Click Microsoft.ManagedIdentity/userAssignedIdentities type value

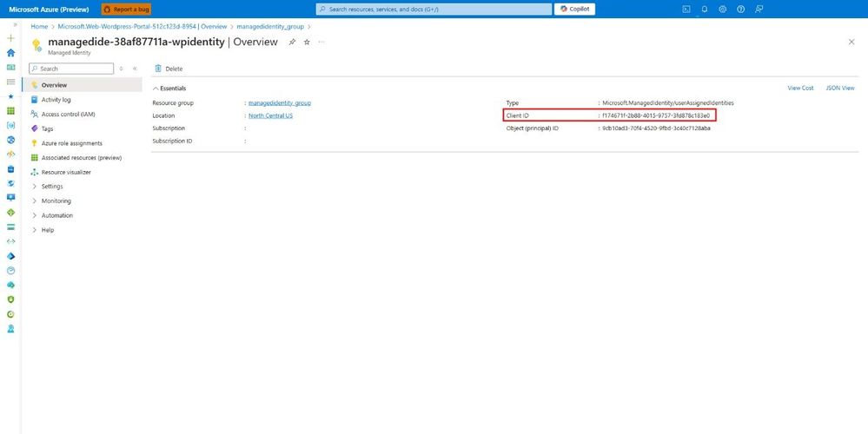(x=668, y=102)
